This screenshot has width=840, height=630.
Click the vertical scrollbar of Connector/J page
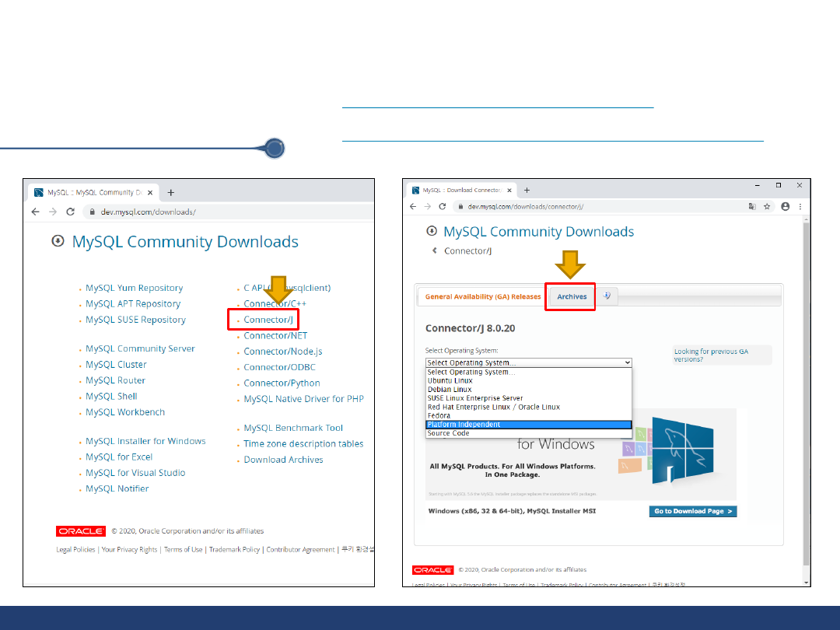point(805,389)
